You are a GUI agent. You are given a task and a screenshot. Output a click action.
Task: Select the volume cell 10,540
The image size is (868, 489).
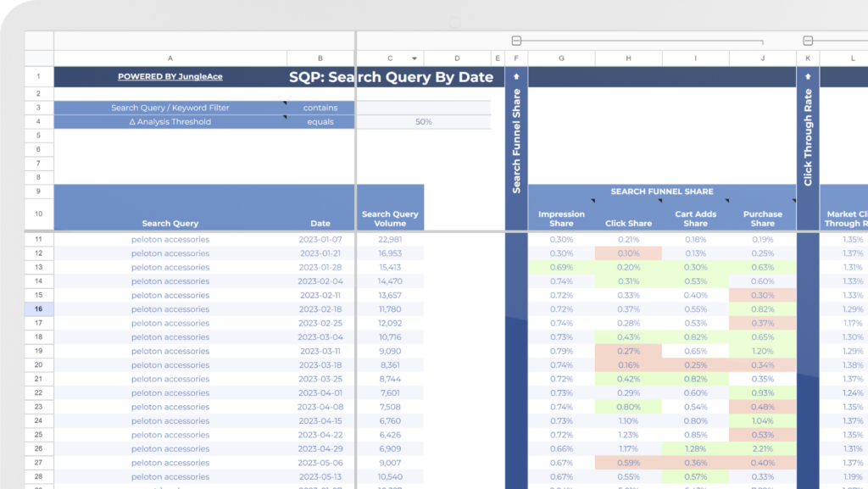390,477
